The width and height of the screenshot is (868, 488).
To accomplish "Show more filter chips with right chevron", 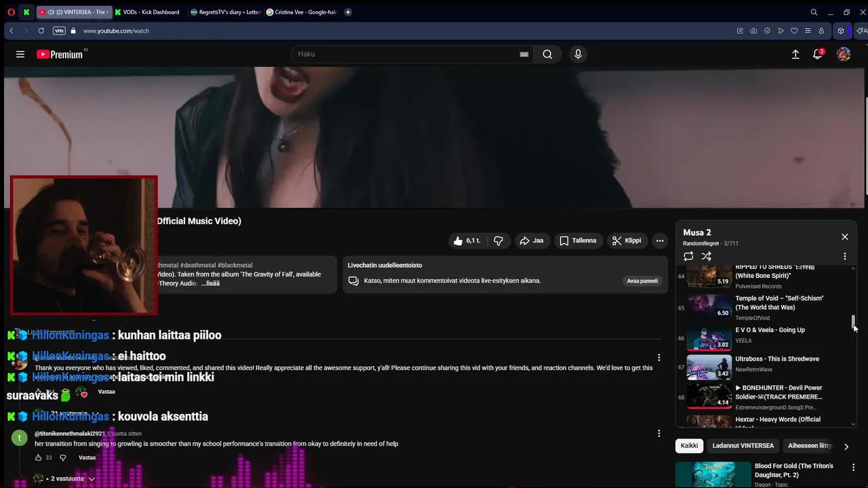I will [846, 447].
